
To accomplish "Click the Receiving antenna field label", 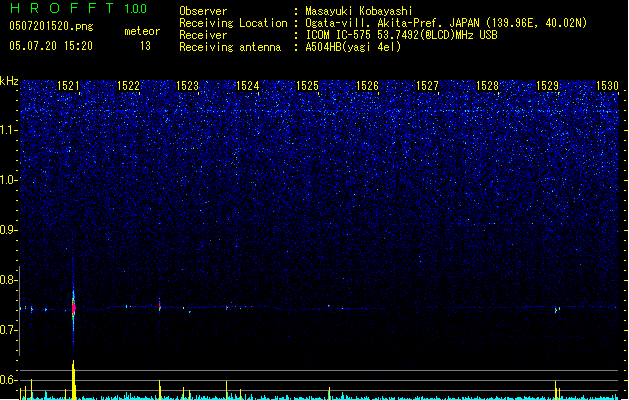I will (230, 47).
